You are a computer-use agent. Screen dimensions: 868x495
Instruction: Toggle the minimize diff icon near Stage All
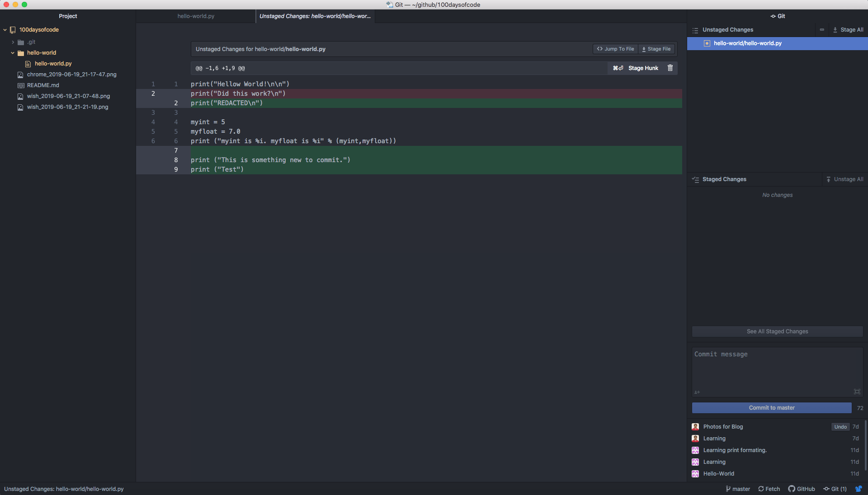click(x=822, y=29)
